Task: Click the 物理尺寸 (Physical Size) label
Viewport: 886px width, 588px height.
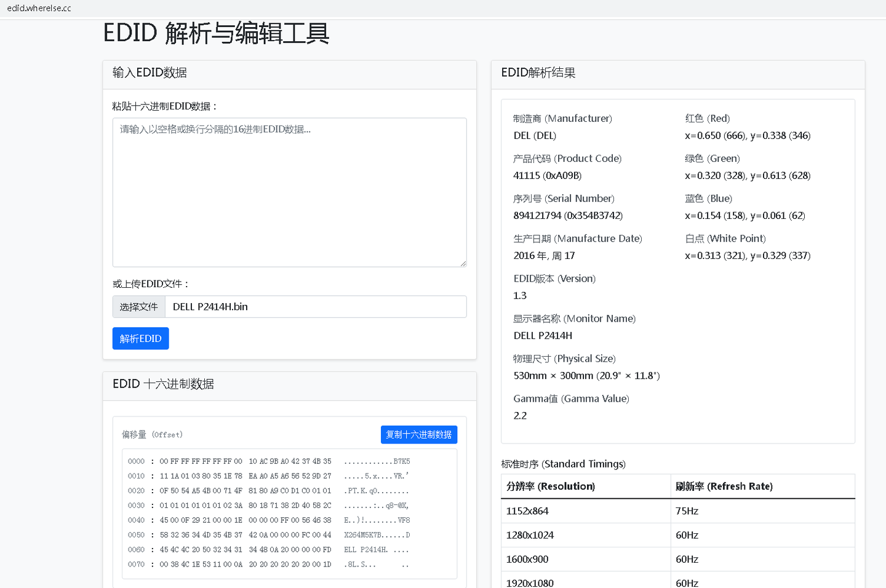Action: [x=564, y=358]
